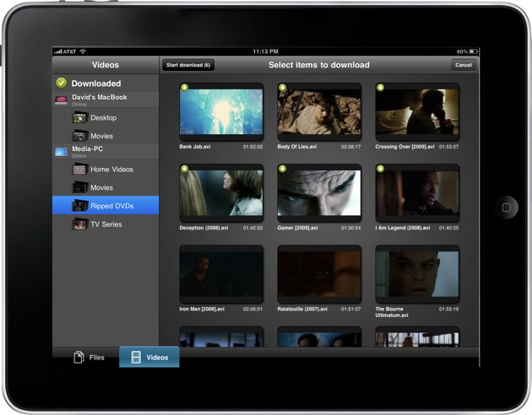Click the Files document icon in bottom bar

click(x=79, y=357)
